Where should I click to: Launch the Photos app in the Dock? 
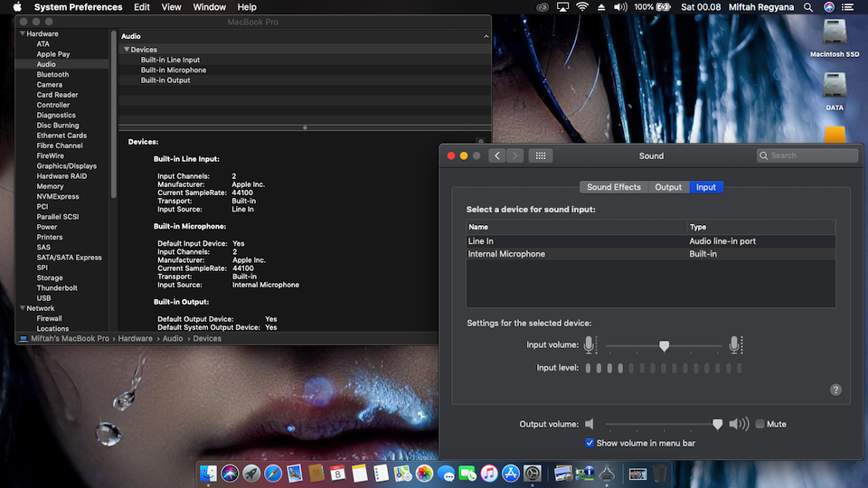click(x=424, y=473)
